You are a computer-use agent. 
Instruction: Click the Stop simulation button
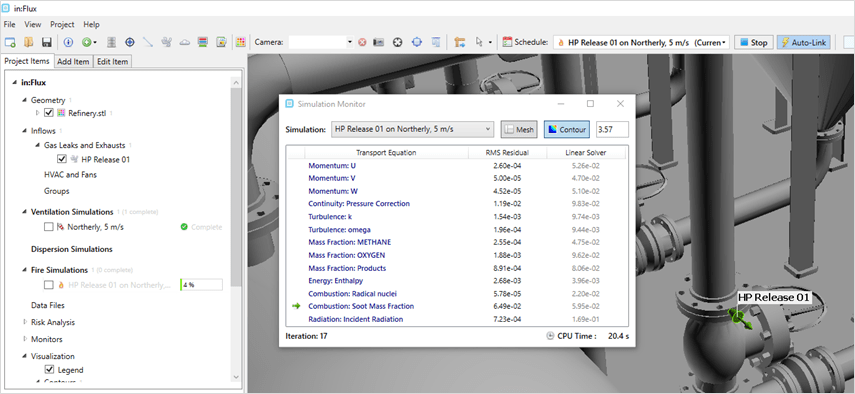tap(754, 42)
